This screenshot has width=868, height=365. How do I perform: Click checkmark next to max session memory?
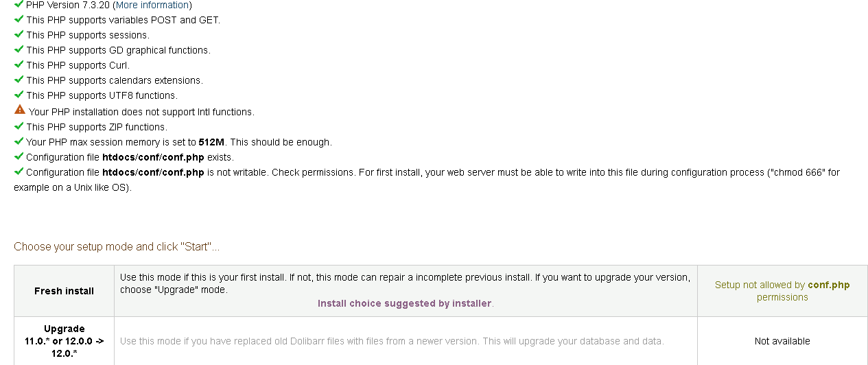[19, 141]
